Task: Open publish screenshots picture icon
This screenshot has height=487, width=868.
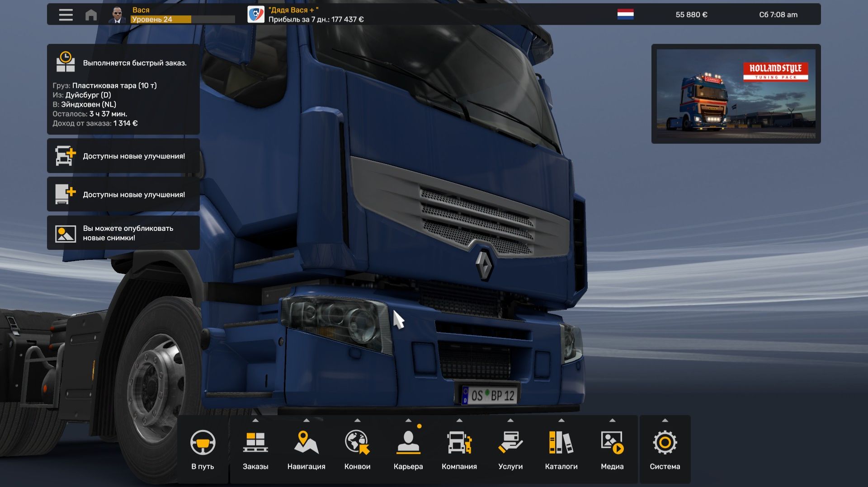Action: pyautogui.click(x=66, y=234)
